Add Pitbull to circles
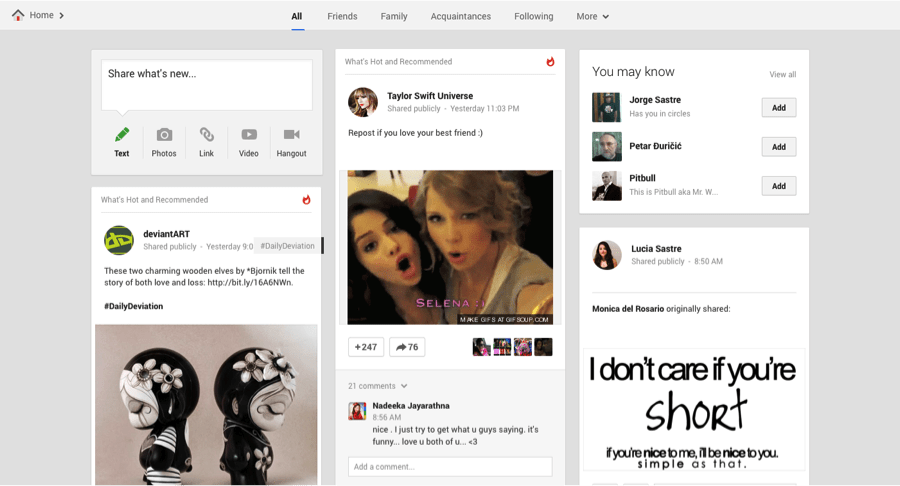900x486 pixels. click(779, 186)
